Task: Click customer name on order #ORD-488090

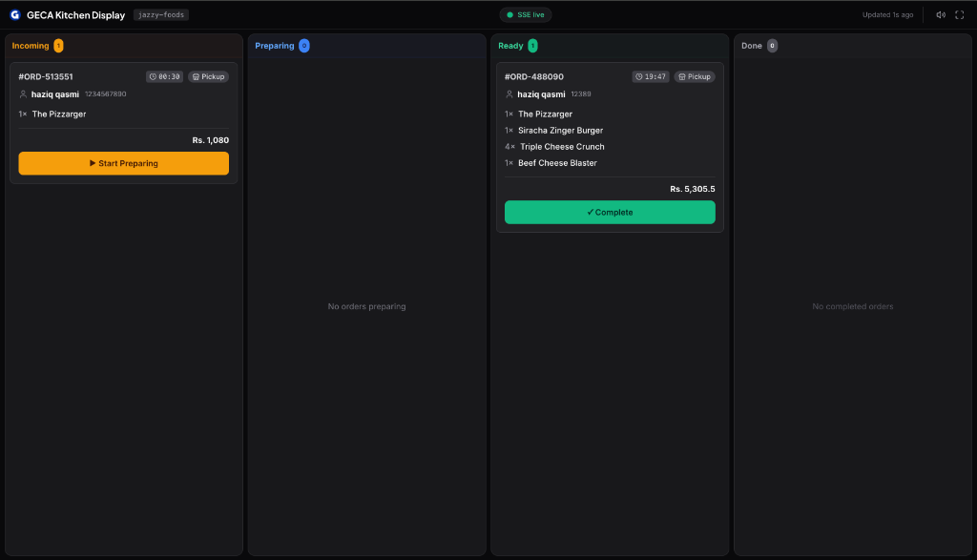Action: pos(541,94)
